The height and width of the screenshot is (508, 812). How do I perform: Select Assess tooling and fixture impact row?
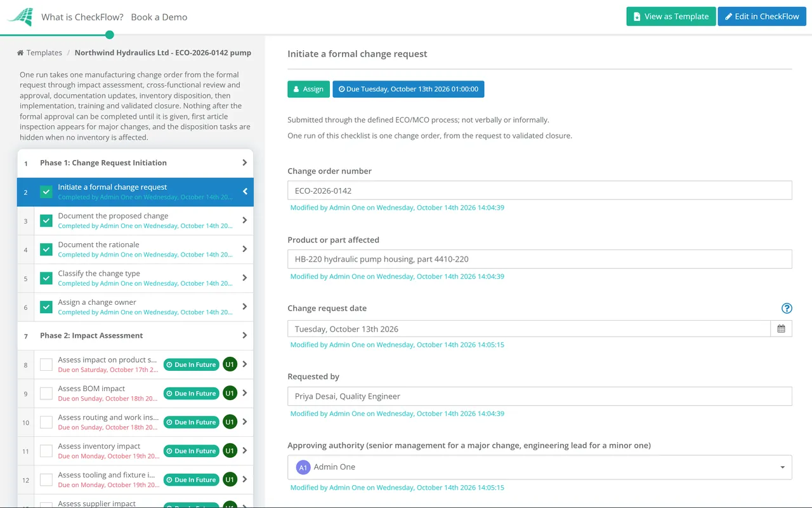pyautogui.click(x=135, y=479)
